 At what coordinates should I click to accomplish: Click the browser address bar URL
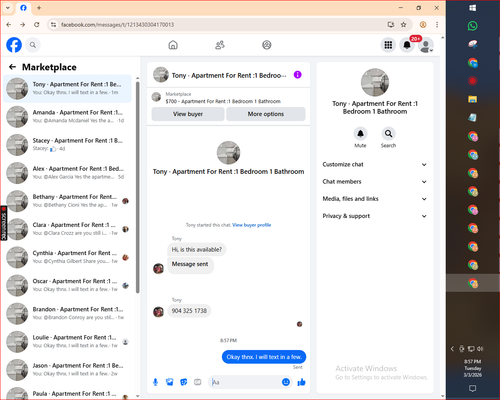click(x=117, y=25)
